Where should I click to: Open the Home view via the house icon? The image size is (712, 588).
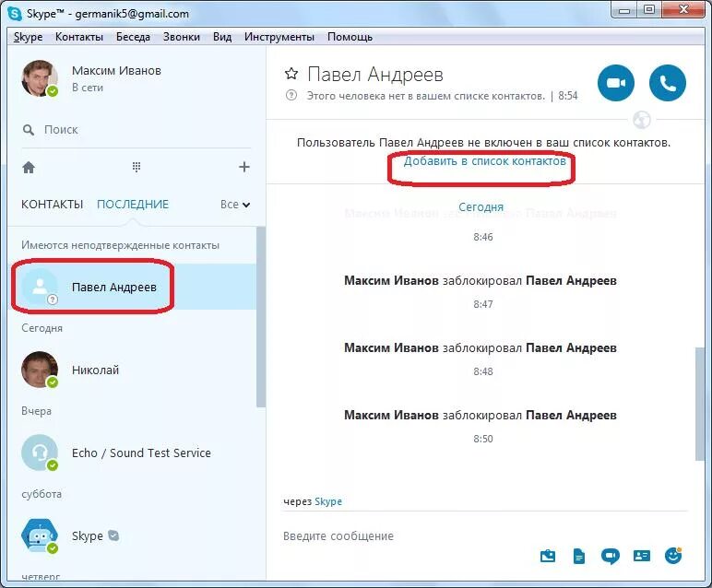(29, 168)
